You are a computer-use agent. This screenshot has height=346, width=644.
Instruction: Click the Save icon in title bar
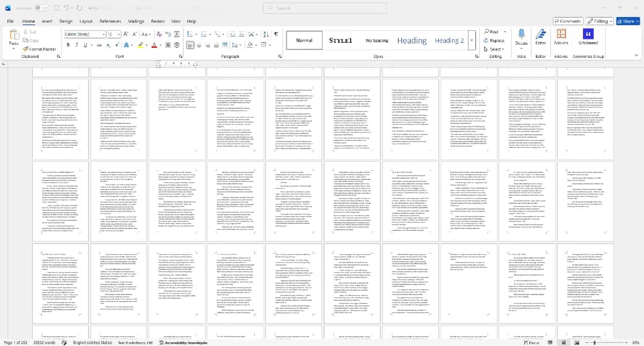coord(56,8)
